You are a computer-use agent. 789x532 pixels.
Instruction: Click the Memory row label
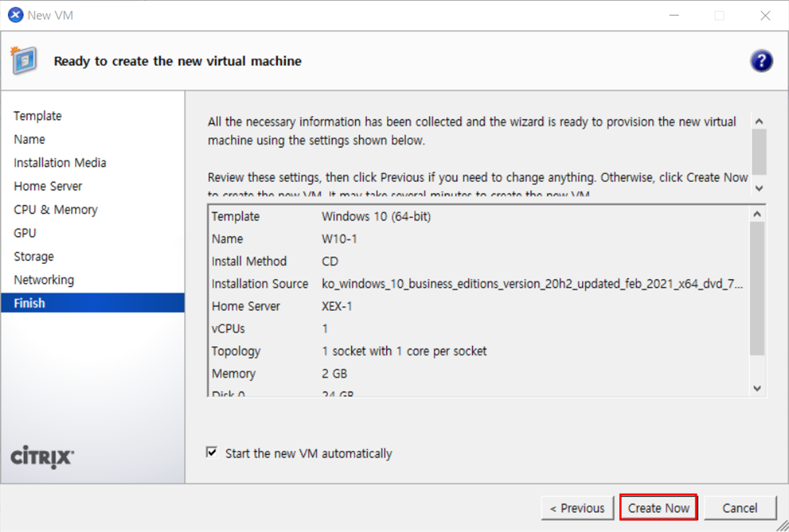[234, 373]
